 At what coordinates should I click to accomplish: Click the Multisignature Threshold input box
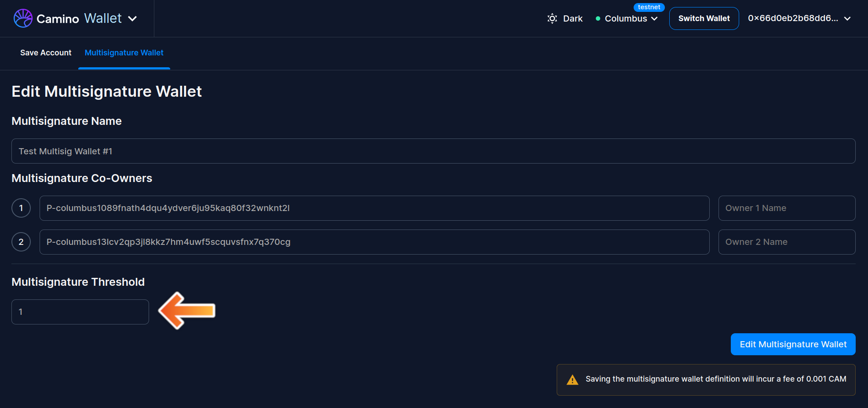click(80, 312)
